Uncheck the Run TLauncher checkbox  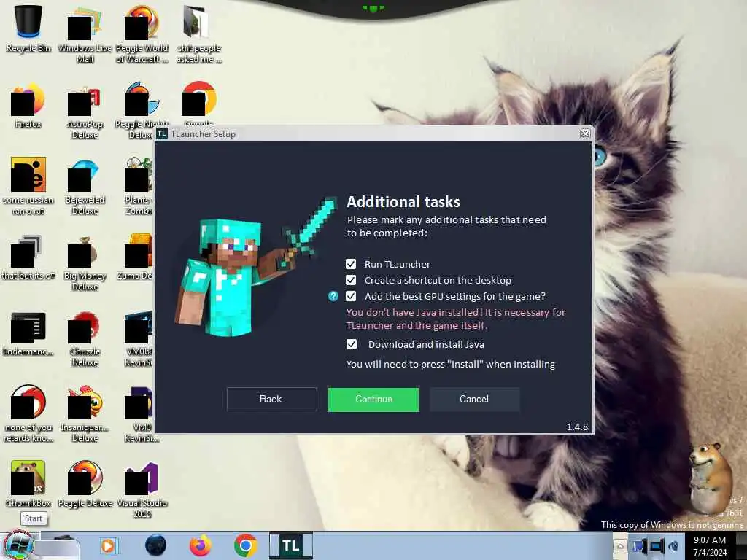coord(351,264)
